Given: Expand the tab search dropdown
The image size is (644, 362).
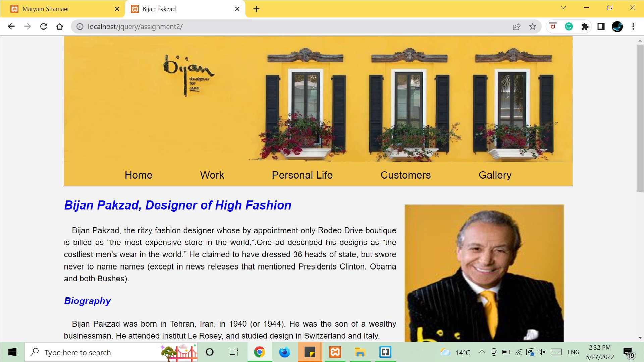Looking at the screenshot, I should pyautogui.click(x=563, y=8).
